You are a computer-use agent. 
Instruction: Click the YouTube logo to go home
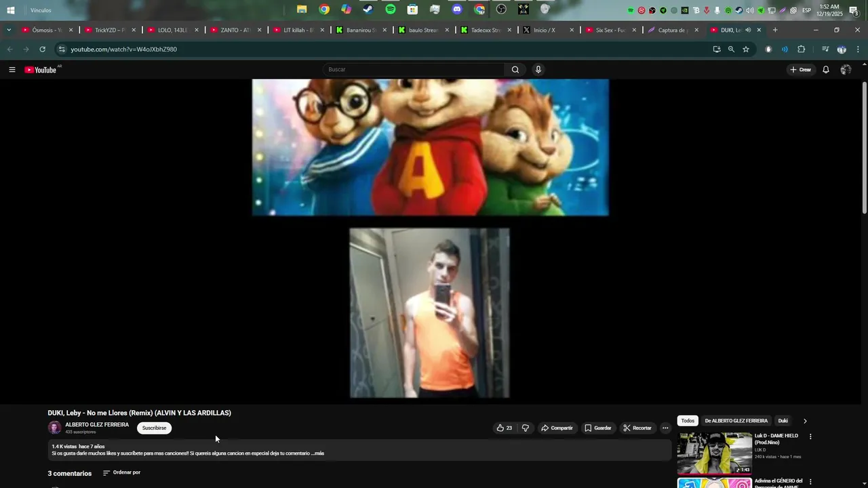(x=41, y=70)
